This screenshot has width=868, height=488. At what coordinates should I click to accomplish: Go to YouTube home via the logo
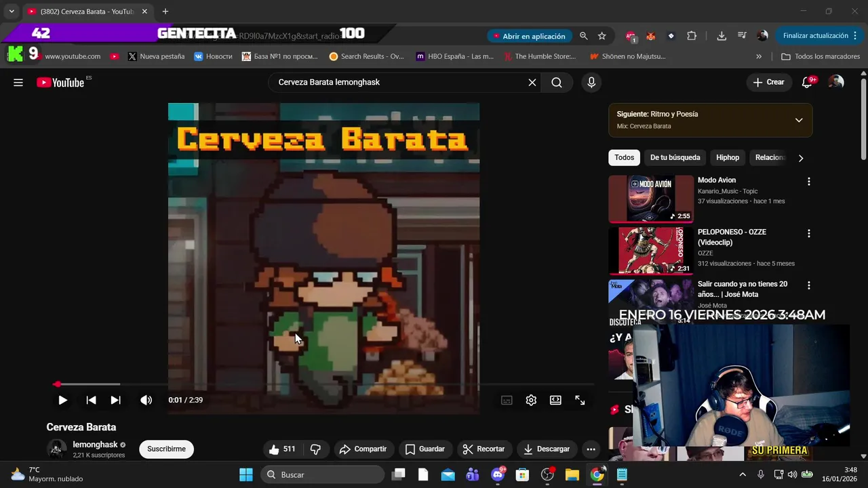point(61,83)
